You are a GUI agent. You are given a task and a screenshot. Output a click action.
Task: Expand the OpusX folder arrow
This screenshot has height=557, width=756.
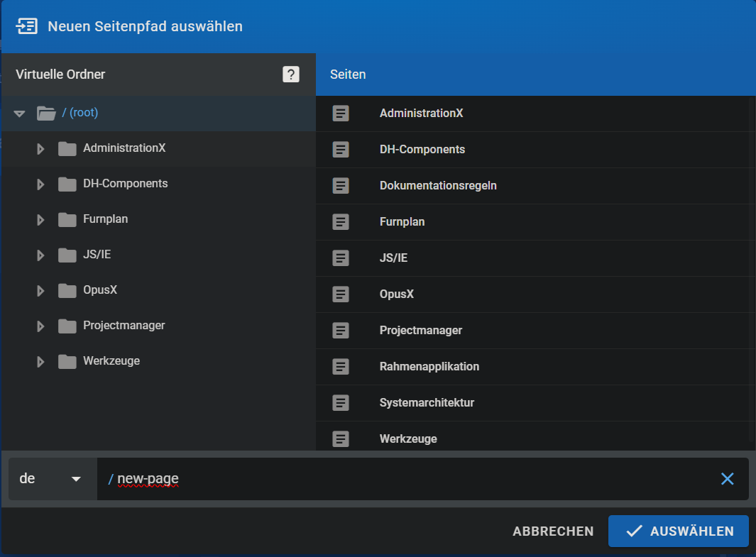click(x=40, y=290)
